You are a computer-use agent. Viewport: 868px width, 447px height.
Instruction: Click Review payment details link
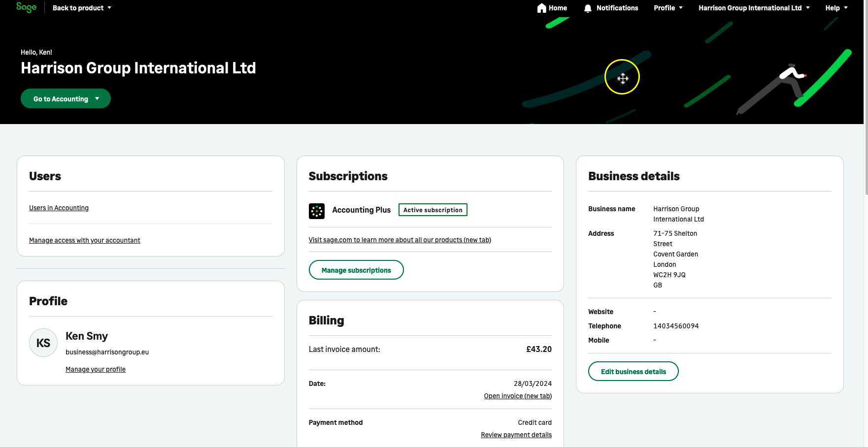tap(516, 435)
